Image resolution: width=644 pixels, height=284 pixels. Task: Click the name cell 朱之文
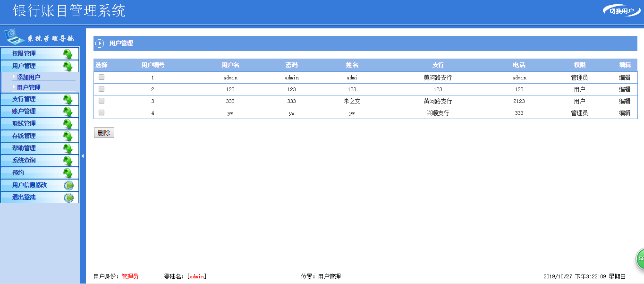pos(352,101)
